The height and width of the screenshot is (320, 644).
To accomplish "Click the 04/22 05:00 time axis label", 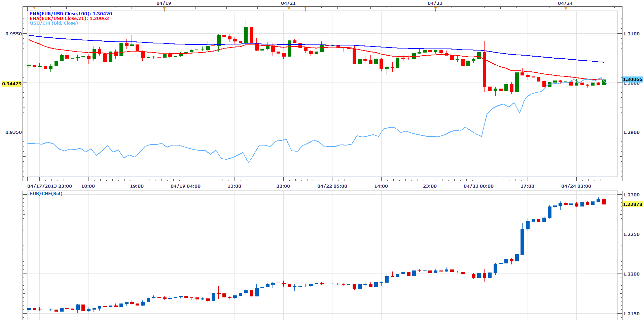I will tap(332, 186).
